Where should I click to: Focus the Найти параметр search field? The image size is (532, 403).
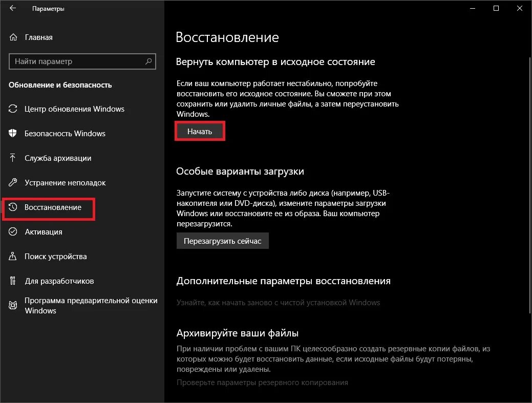(82, 61)
